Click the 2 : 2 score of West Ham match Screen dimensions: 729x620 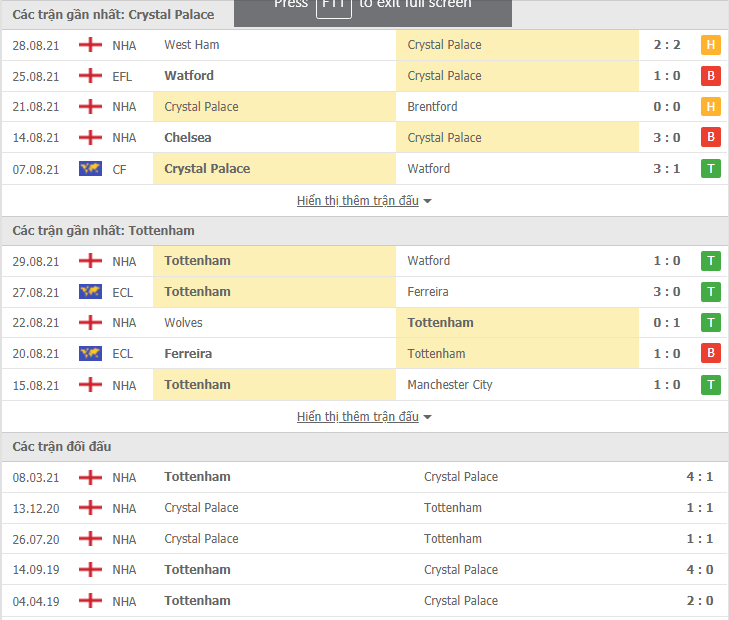[667, 45]
